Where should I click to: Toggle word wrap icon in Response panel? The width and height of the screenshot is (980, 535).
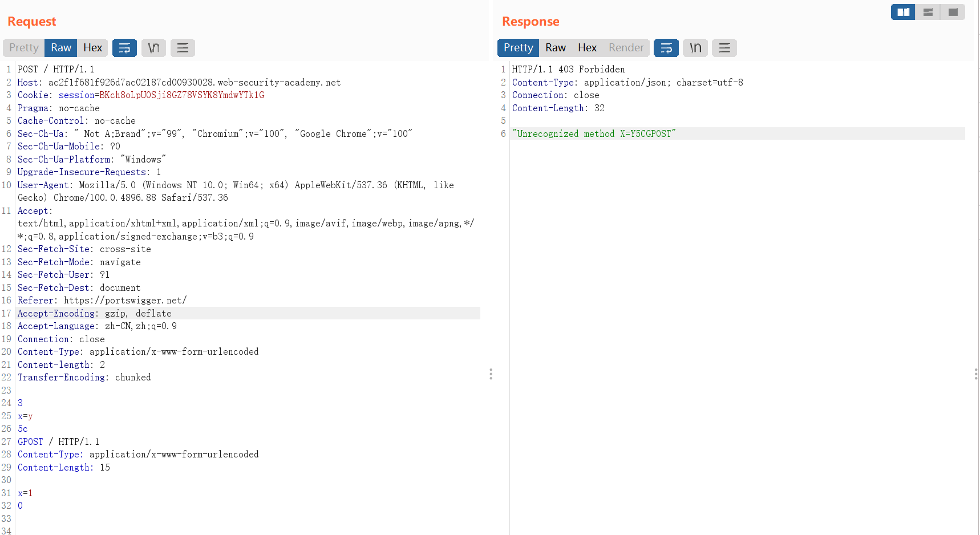click(x=666, y=48)
